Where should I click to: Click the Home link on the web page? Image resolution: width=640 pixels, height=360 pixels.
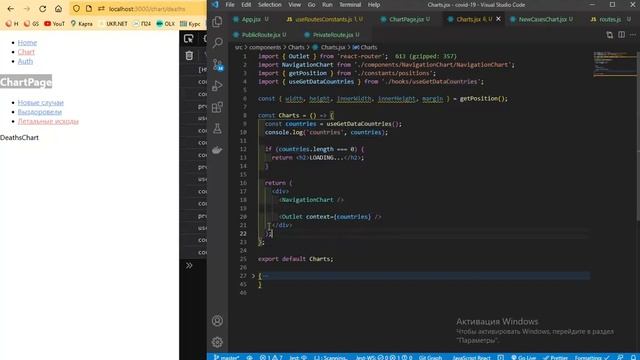[27, 42]
